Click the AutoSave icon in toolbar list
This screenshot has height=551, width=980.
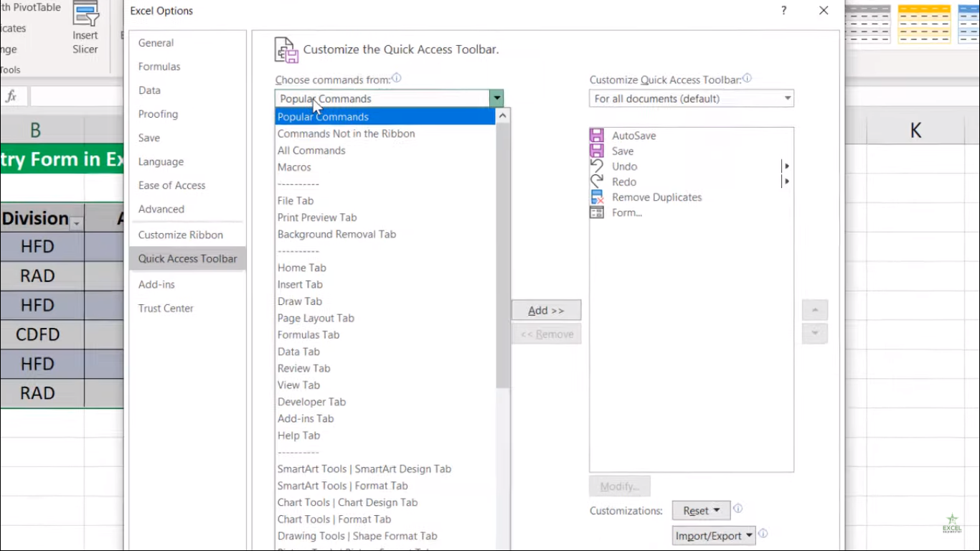tap(597, 136)
